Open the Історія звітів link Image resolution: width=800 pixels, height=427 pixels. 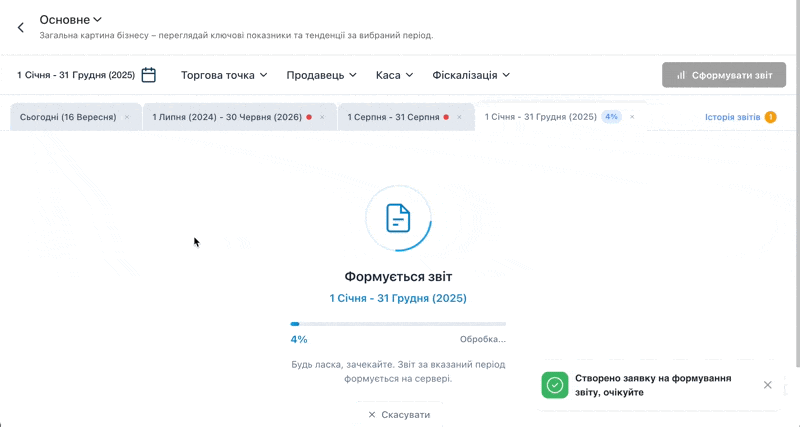[x=733, y=117]
